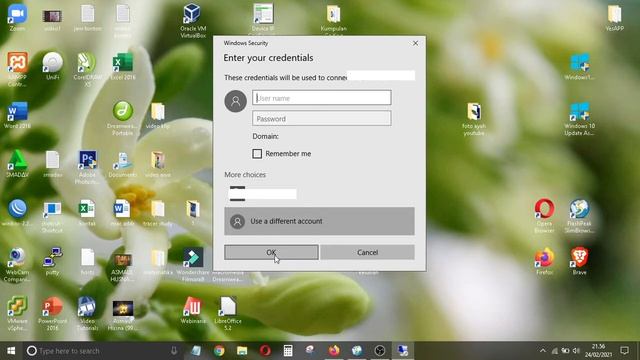
Task: Select the mac addr Word document
Action: tap(122, 213)
